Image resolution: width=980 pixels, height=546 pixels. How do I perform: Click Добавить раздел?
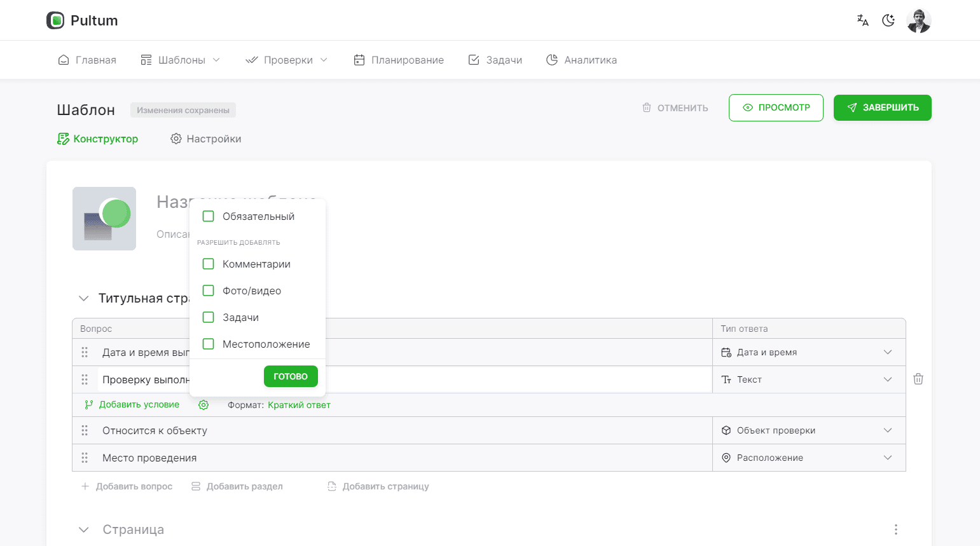[237, 486]
